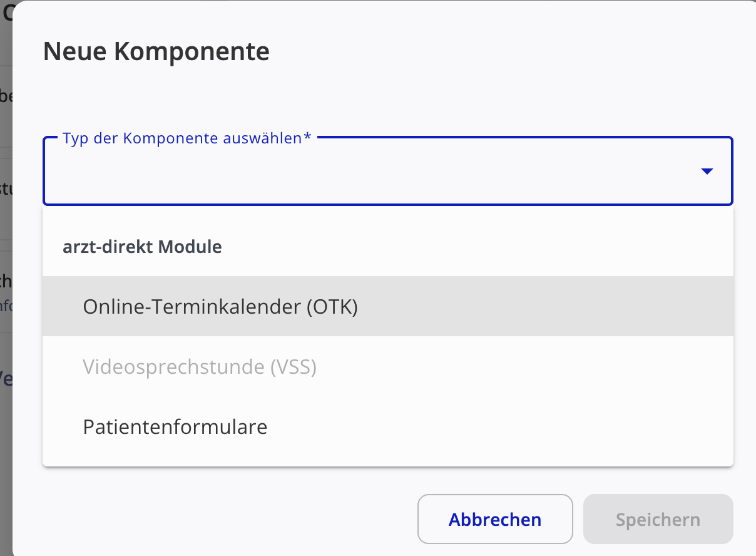Click the dropdown arrow of component type field
The width and height of the screenshot is (756, 556).
(707, 171)
